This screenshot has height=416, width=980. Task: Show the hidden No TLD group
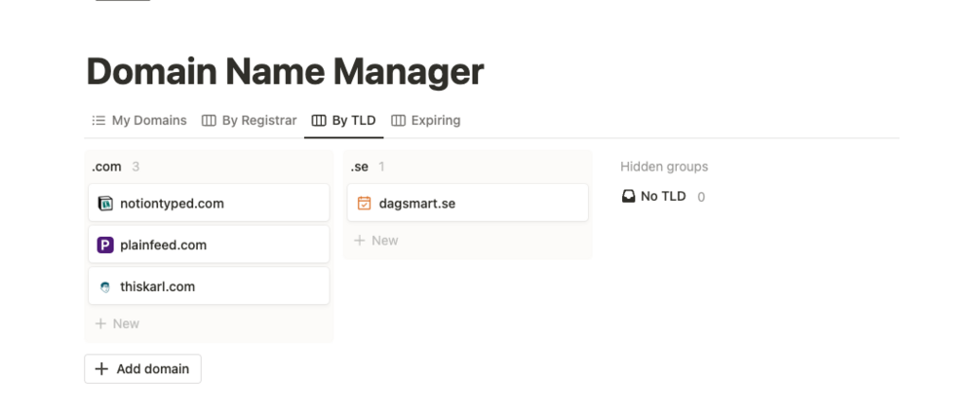pyautogui.click(x=662, y=197)
